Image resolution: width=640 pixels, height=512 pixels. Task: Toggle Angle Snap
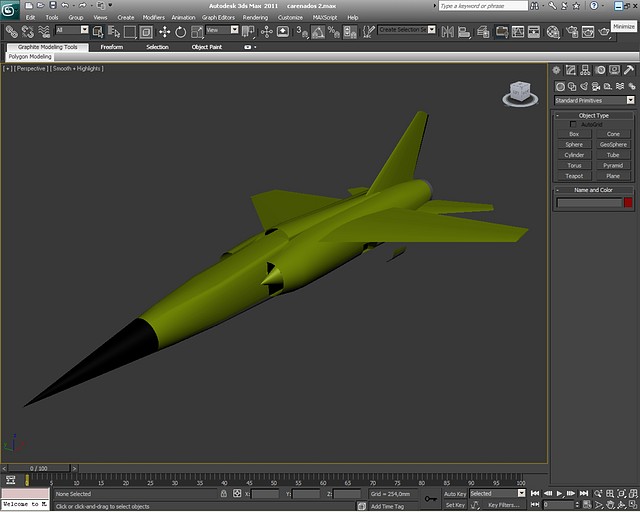tap(318, 31)
